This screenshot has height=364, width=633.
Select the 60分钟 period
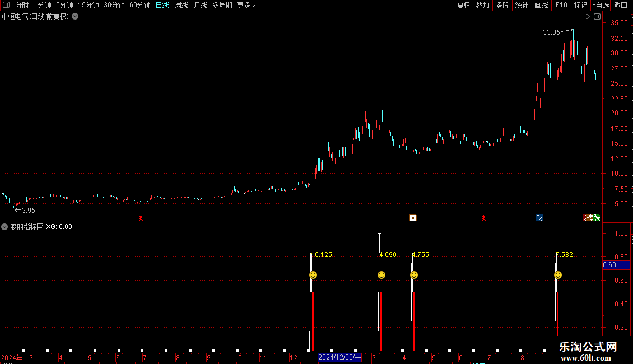(140, 5)
